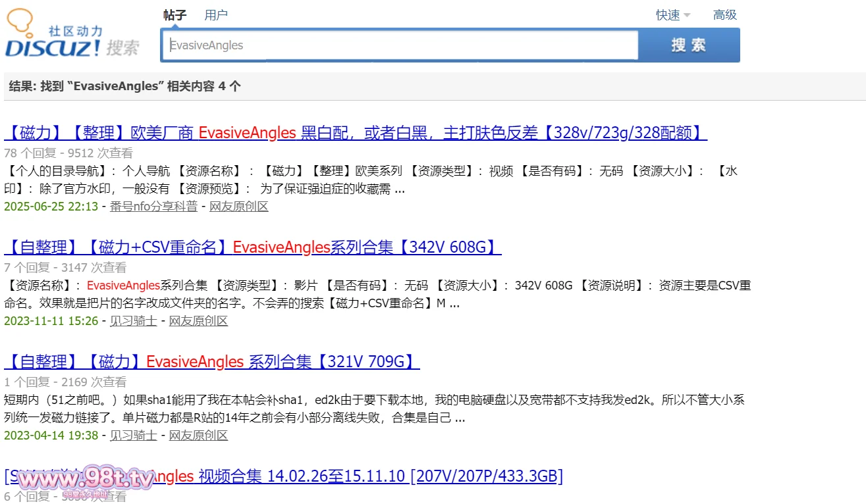Screen dimensions: 866x504
Task: Visit author 番号nfo分享科普 profile
Action: tap(153, 207)
